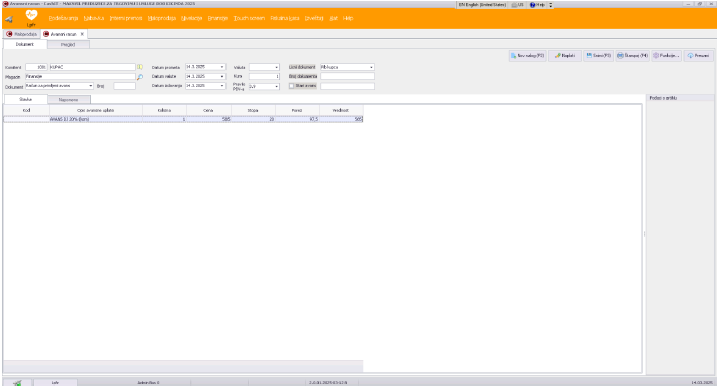Open the Valuta currency dropdown
Viewport: 717px width, 388px height.
coord(276,67)
